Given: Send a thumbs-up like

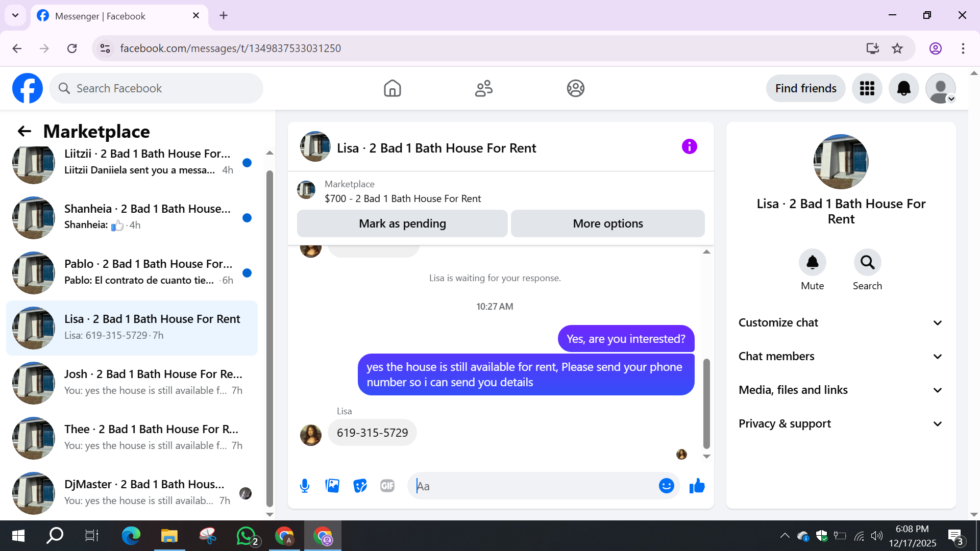Looking at the screenshot, I should [x=697, y=486].
